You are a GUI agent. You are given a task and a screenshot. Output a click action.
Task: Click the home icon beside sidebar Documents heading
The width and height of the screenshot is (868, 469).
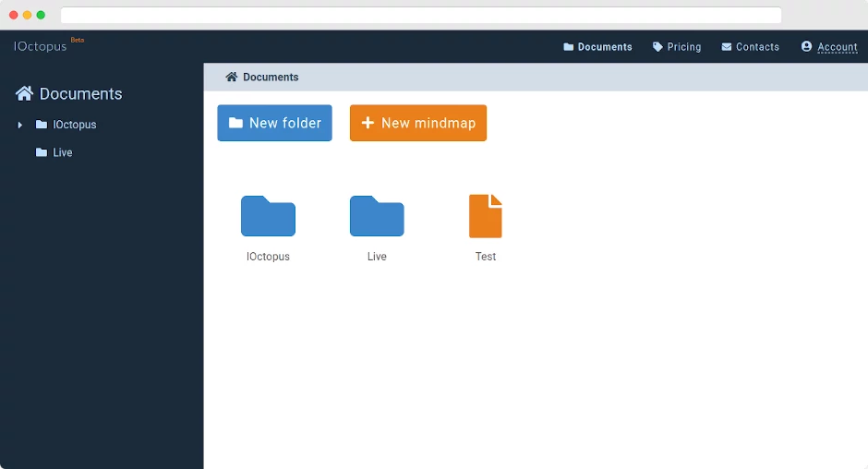(24, 93)
